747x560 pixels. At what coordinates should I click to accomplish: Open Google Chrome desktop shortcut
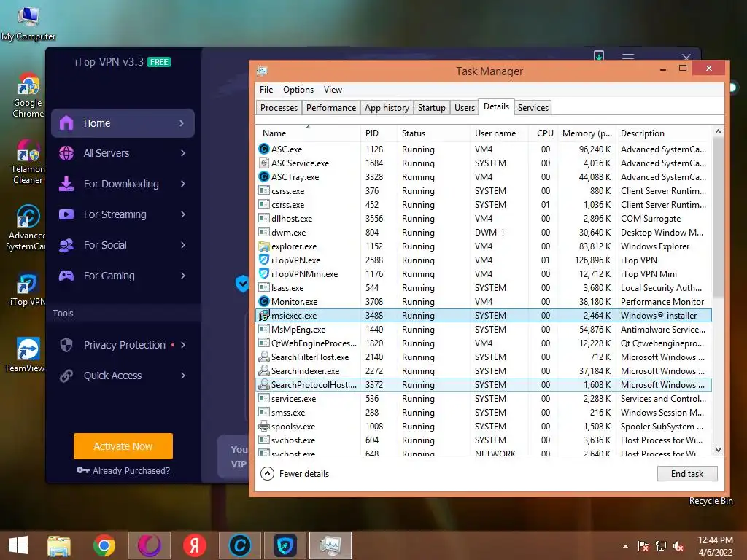(28, 96)
